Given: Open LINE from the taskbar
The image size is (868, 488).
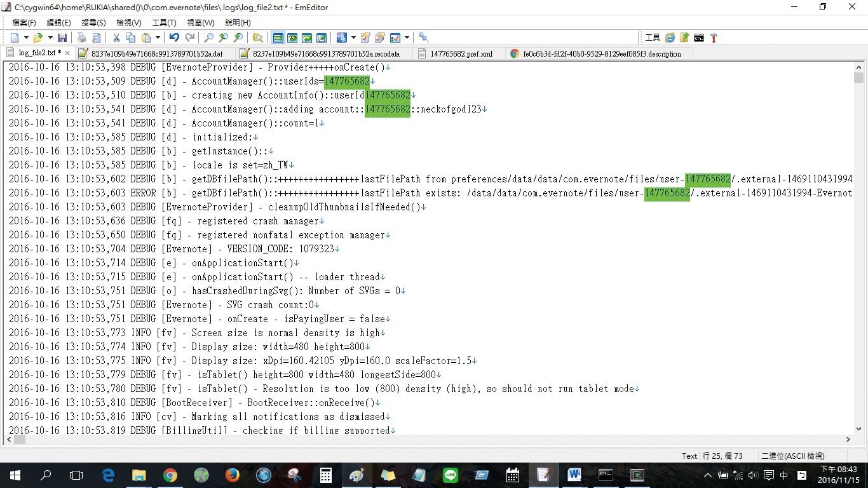Looking at the screenshot, I should click(450, 475).
